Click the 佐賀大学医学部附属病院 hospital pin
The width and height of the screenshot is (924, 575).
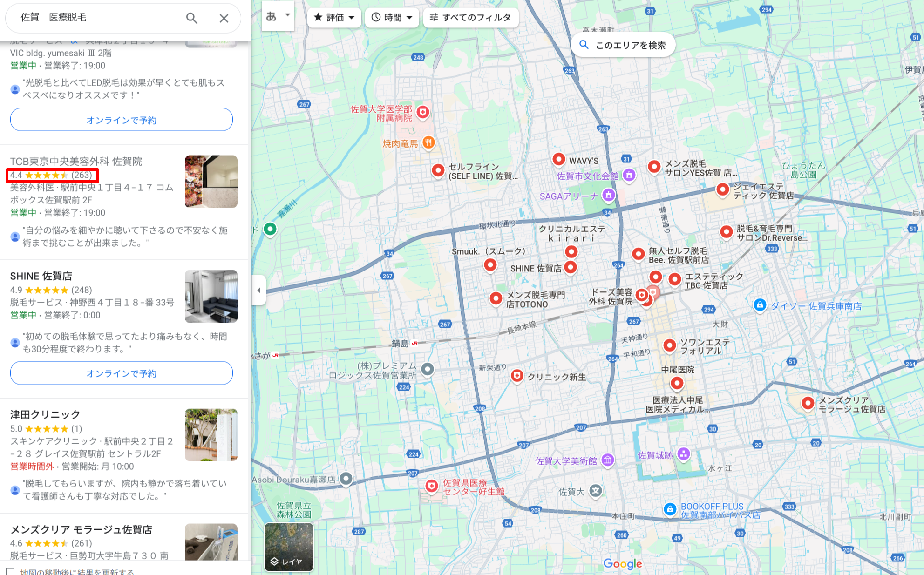pos(423,112)
